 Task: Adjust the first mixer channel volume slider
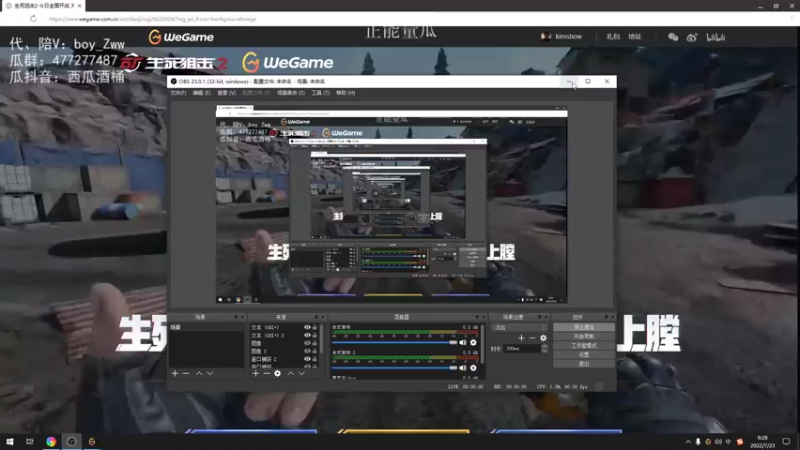394,343
